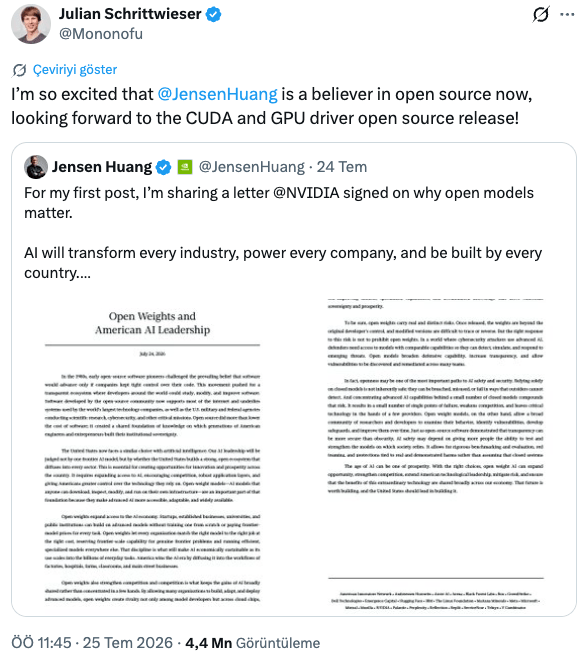Open the quoted tweet's 24 Tem date
The width and height of the screenshot is (586, 660).
[342, 167]
